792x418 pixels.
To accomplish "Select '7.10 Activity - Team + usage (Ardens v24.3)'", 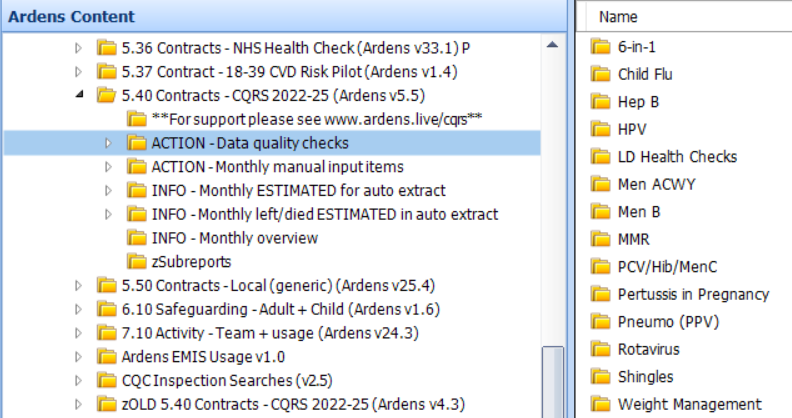I will (270, 333).
